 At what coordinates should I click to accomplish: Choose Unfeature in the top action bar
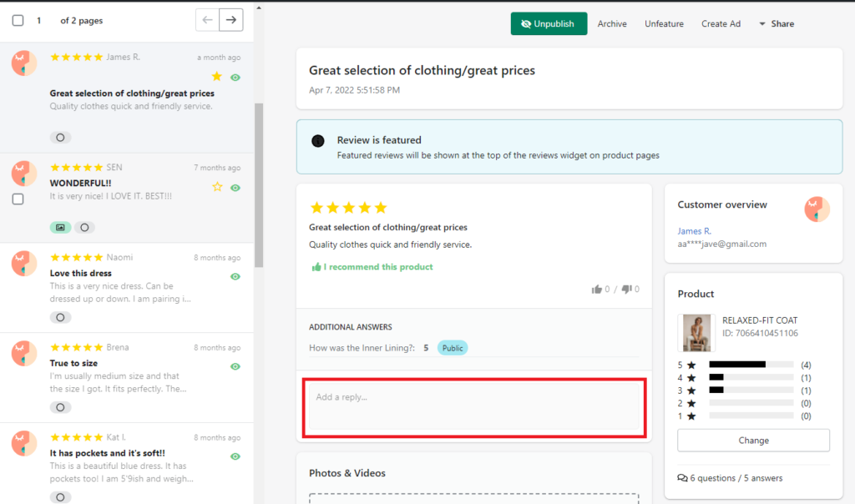coord(664,23)
